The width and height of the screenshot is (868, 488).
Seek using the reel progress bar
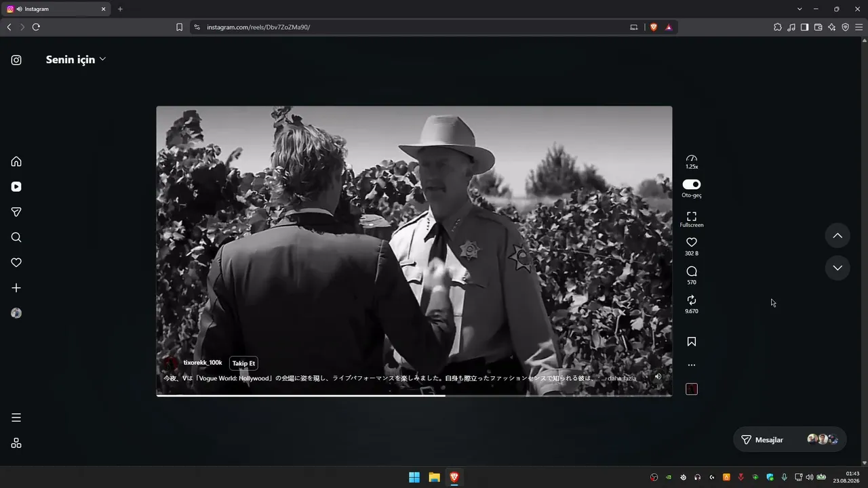414,395
